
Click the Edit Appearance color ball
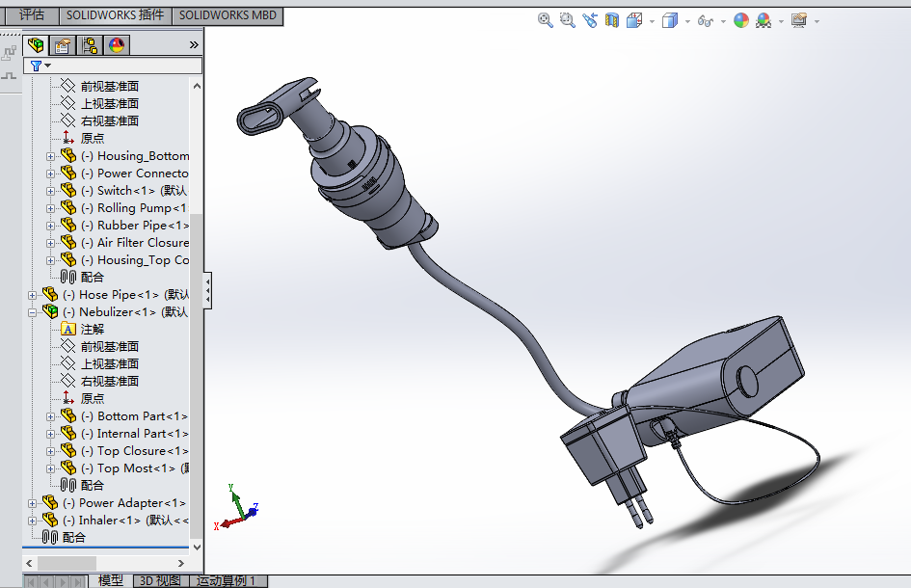coord(741,21)
